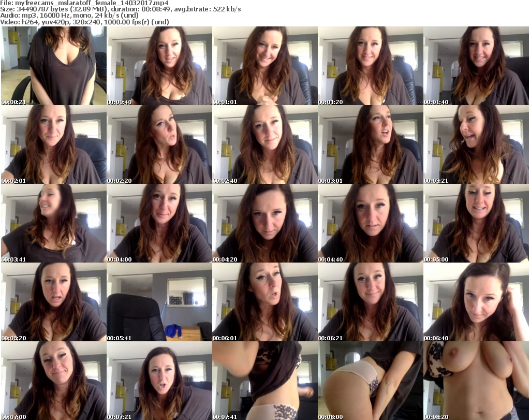Screen dimensions: 530x420
Task: Pick the frame stamped 00:04:00
Action: [159, 224]
